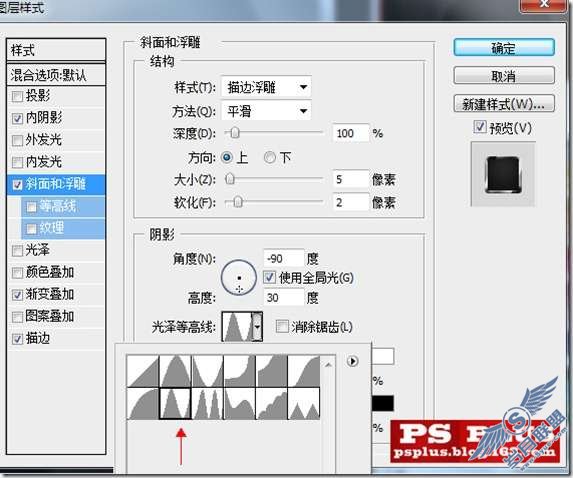Select the Cone contour preset

coord(175,371)
